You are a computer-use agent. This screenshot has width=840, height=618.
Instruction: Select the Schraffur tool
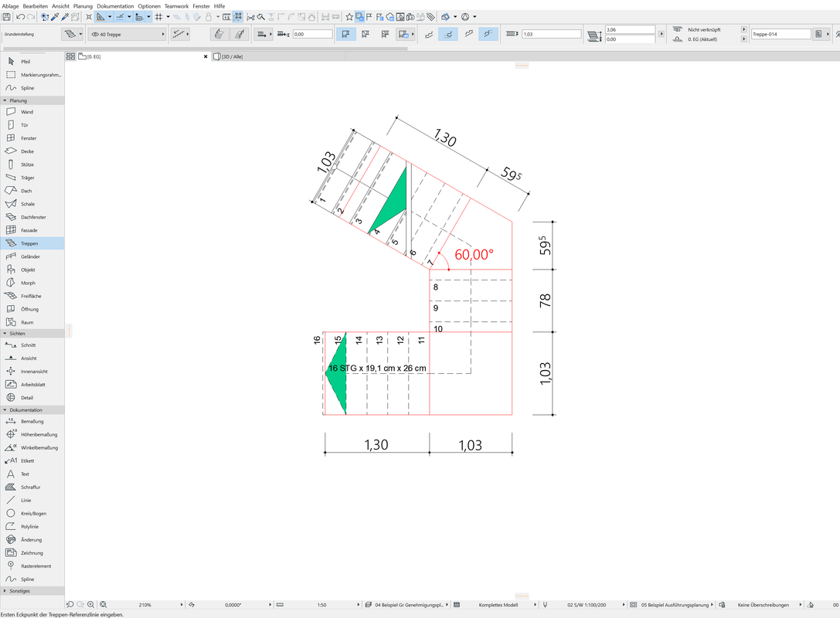coord(32,487)
